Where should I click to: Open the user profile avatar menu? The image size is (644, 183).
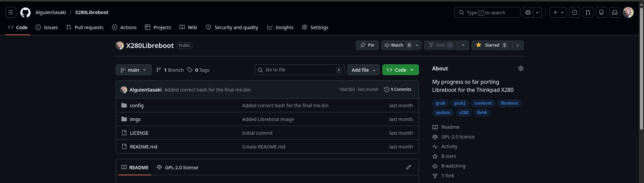coord(628,12)
